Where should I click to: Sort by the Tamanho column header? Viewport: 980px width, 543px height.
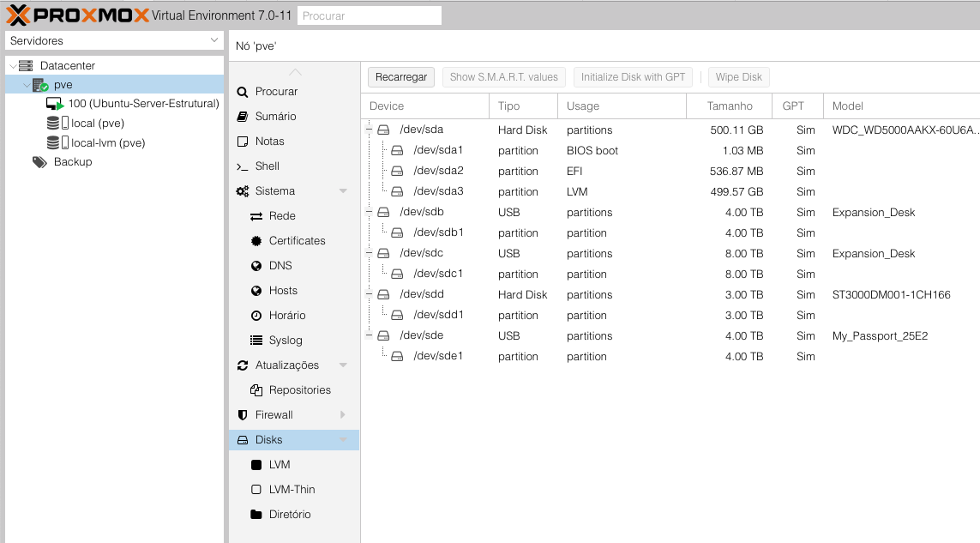pyautogui.click(x=730, y=106)
